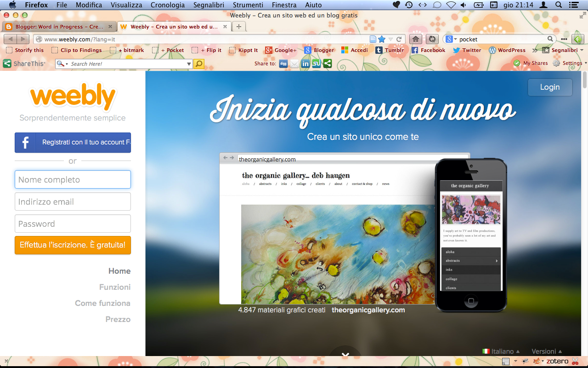The image size is (588, 368).
Task: Open Versioni selector
Action: (x=547, y=351)
